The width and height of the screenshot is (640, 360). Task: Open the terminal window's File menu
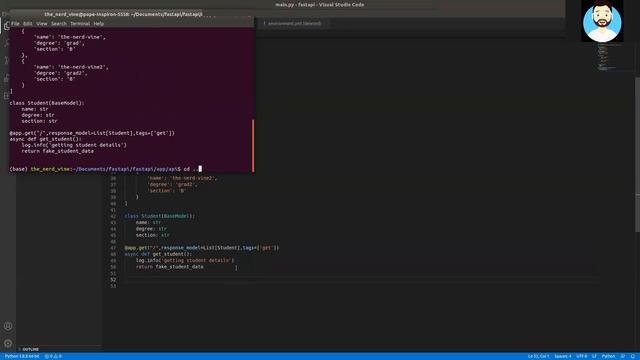click(x=15, y=24)
